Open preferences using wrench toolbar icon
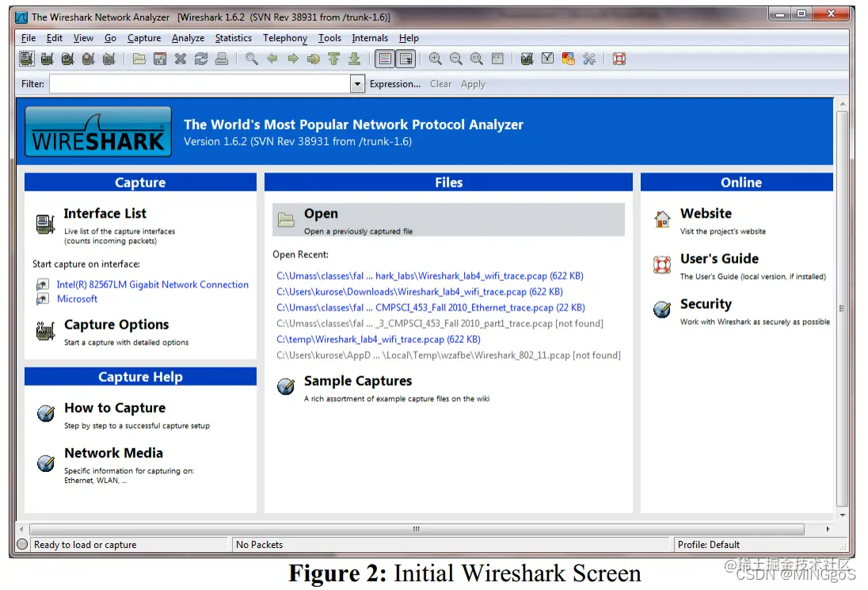 [x=589, y=59]
